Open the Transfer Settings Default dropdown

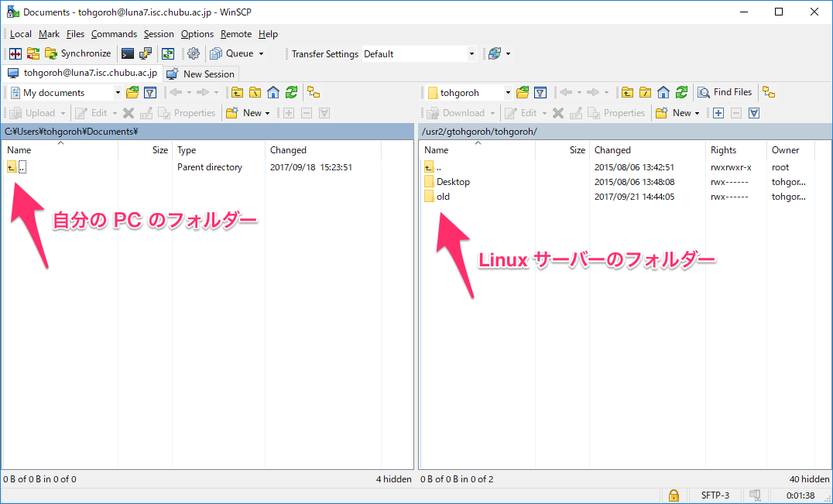471,53
